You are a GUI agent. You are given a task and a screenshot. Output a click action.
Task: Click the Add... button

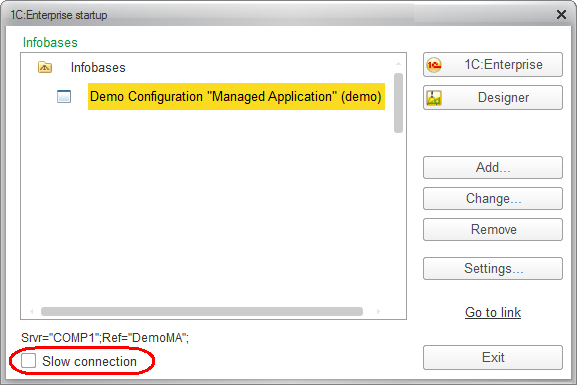tap(493, 167)
